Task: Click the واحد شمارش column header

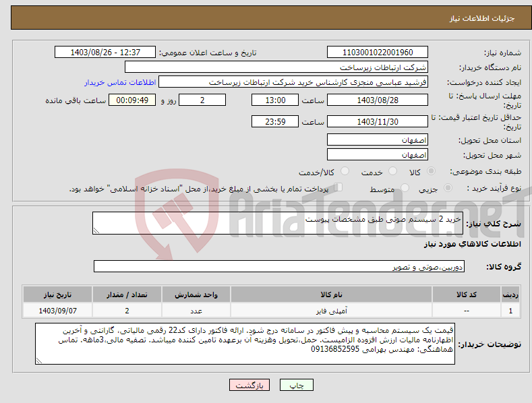Action: pyautogui.click(x=196, y=294)
